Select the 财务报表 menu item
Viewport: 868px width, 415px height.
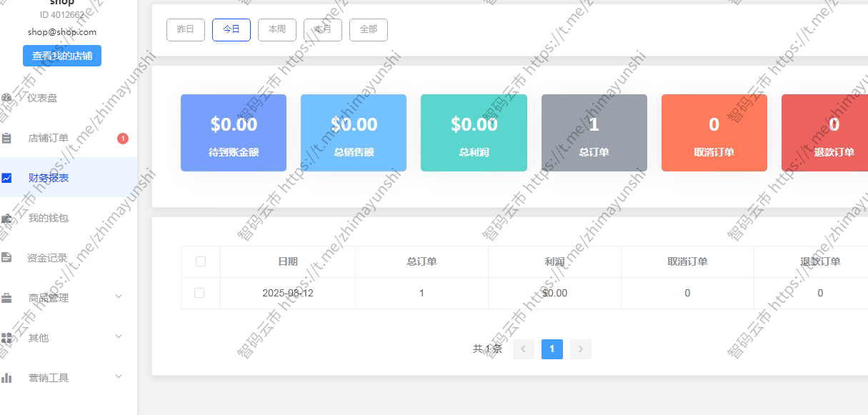[x=69, y=177]
